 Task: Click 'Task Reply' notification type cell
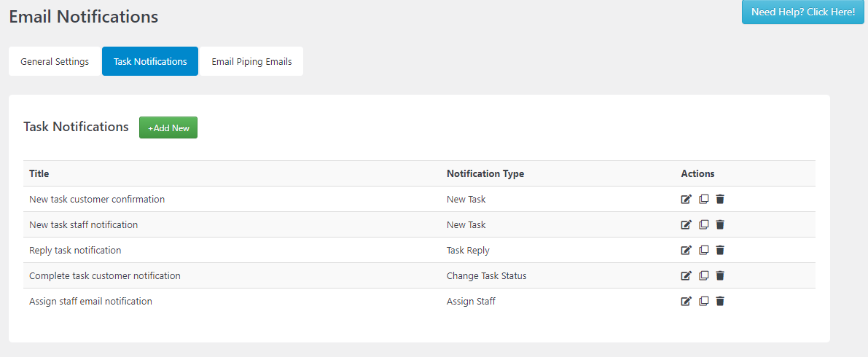coord(468,250)
